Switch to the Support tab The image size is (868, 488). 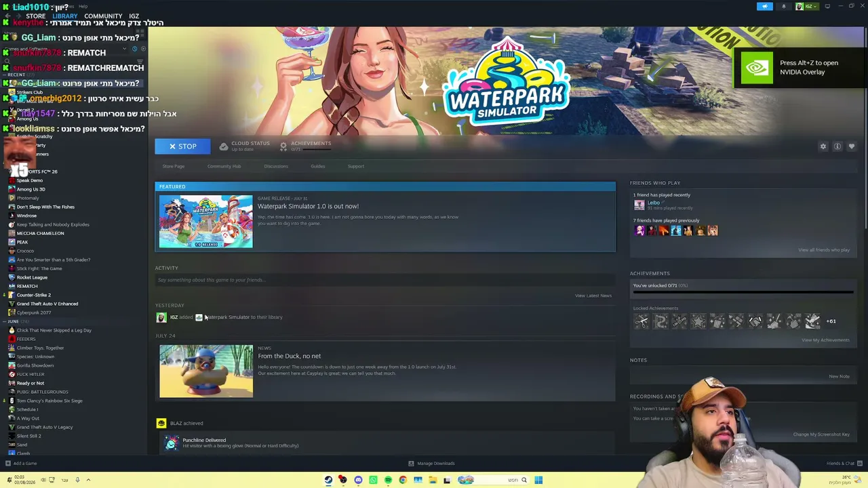pyautogui.click(x=356, y=166)
